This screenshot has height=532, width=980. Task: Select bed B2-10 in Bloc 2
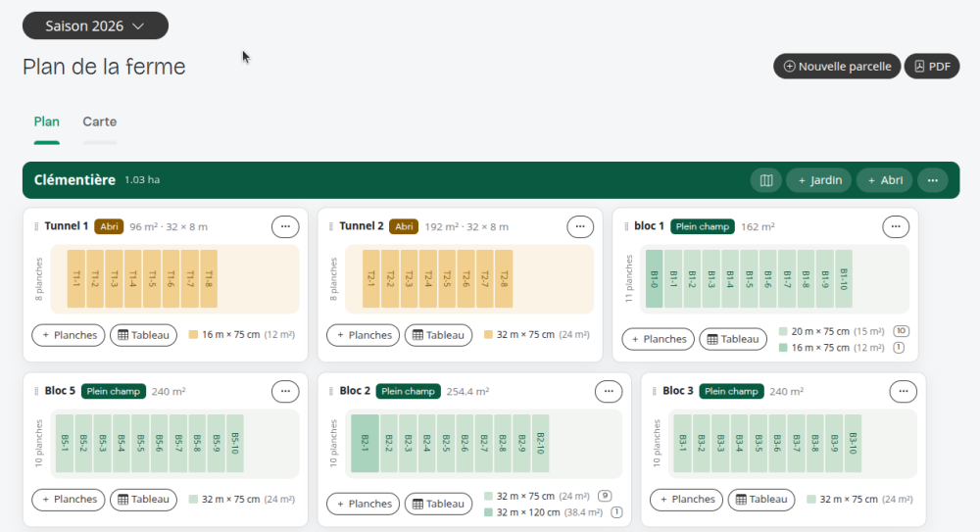[541, 443]
